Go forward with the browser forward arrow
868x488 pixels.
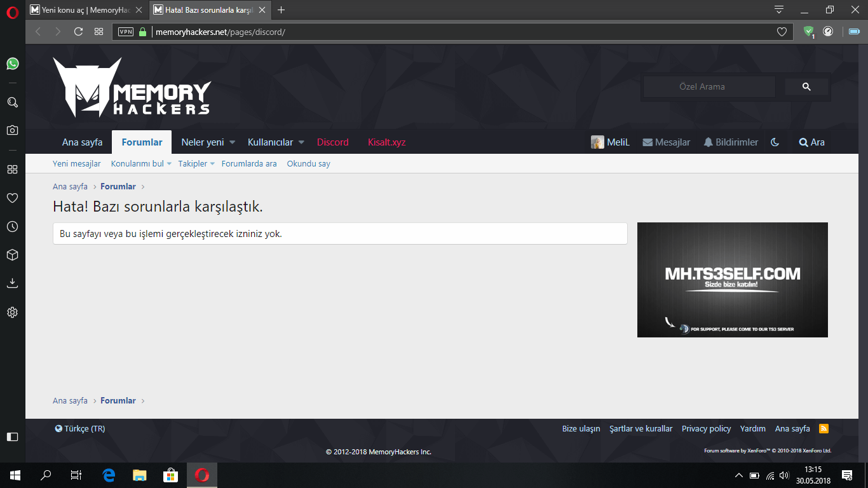coord(58,31)
